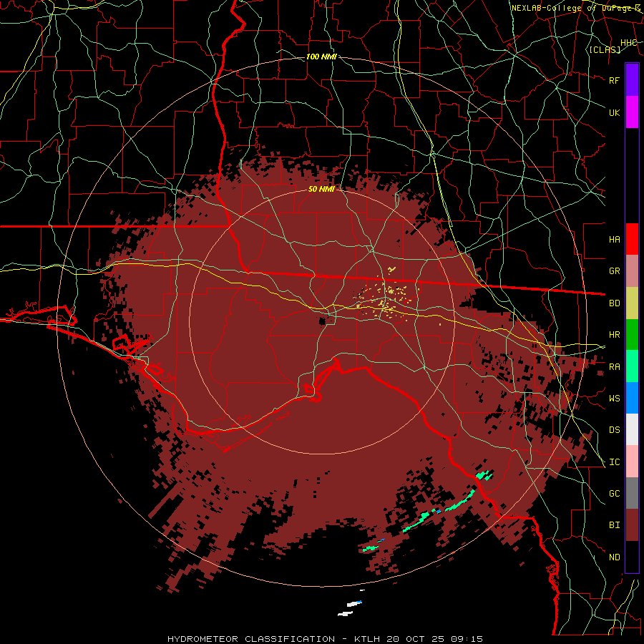The width and height of the screenshot is (644, 644).
Task: Click the RA legend label
Action: [614, 367]
